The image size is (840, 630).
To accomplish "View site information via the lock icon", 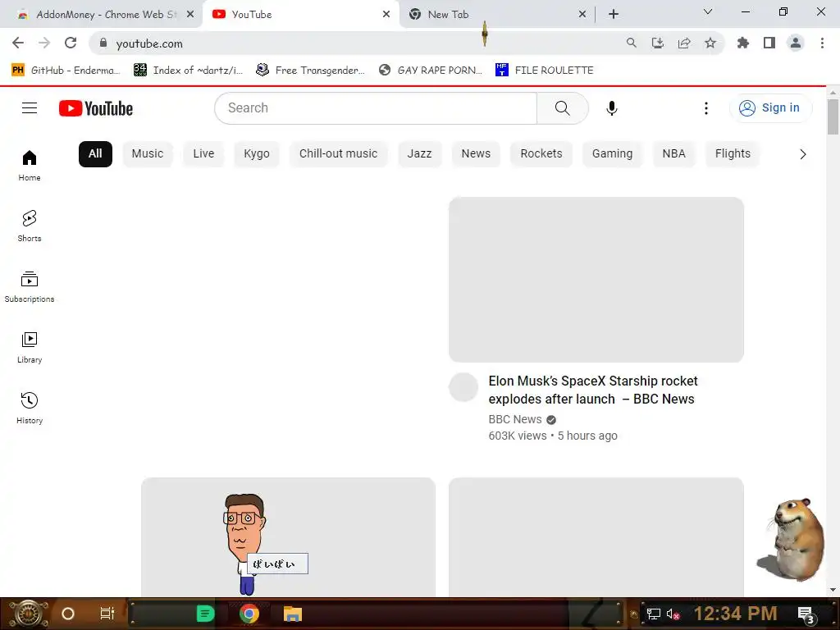I will tap(103, 43).
